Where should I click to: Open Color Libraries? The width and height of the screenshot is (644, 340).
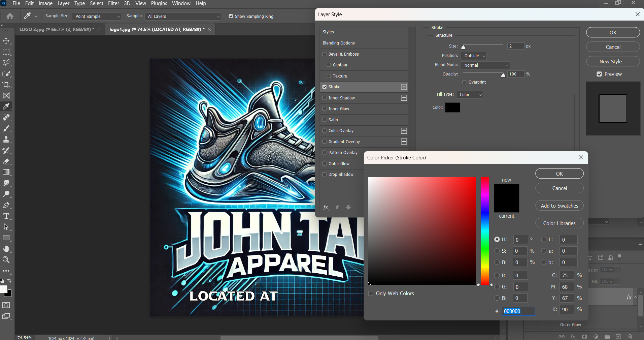point(559,223)
